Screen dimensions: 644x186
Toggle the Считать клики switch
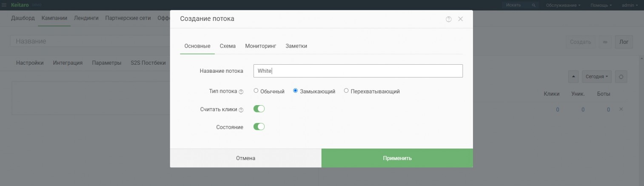tap(259, 109)
